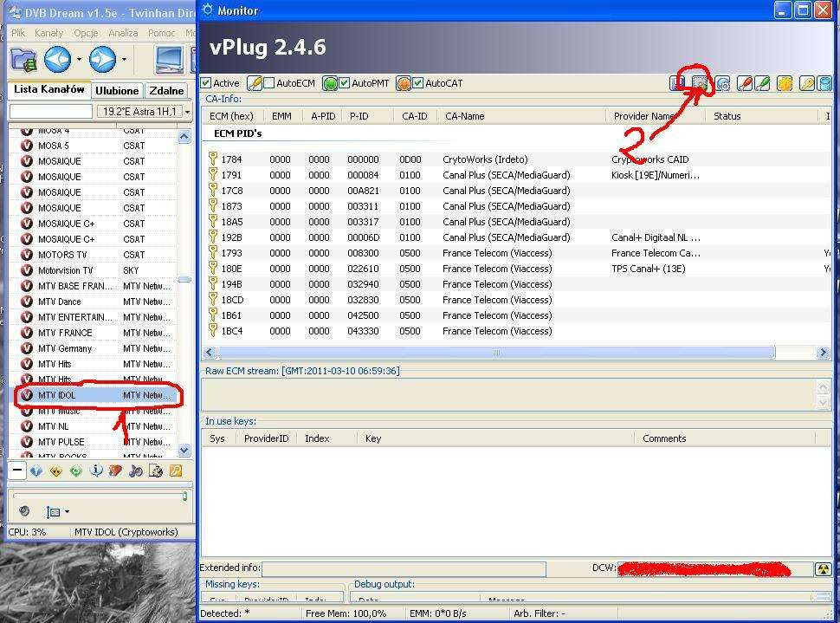Click the radiation icon next to DCW field
840x623 pixels.
823,569
